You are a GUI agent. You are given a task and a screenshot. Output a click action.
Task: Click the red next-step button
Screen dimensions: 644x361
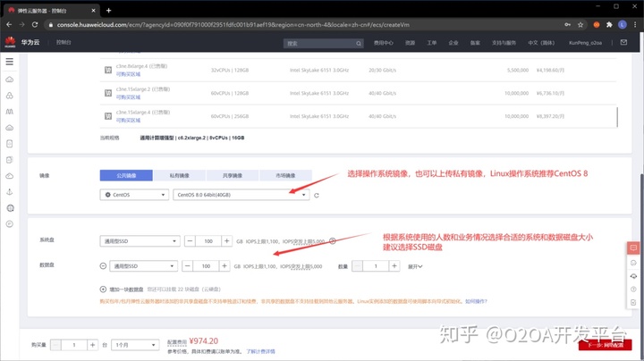coord(605,345)
